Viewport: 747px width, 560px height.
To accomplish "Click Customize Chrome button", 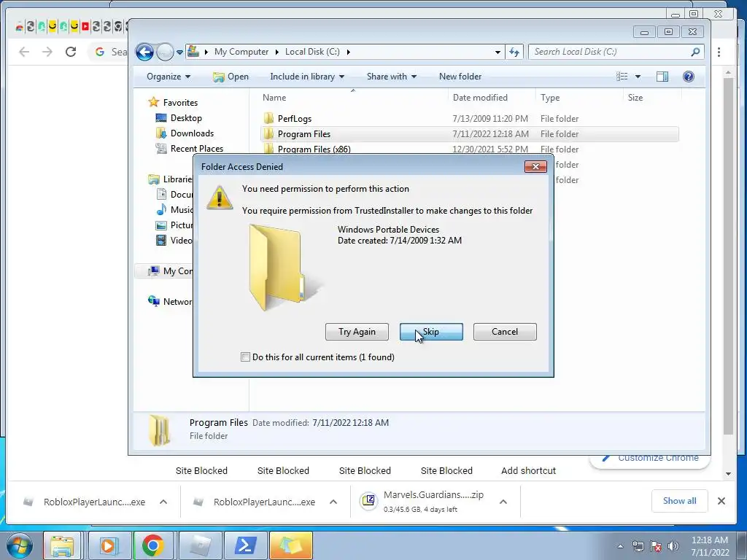I will [x=650, y=458].
